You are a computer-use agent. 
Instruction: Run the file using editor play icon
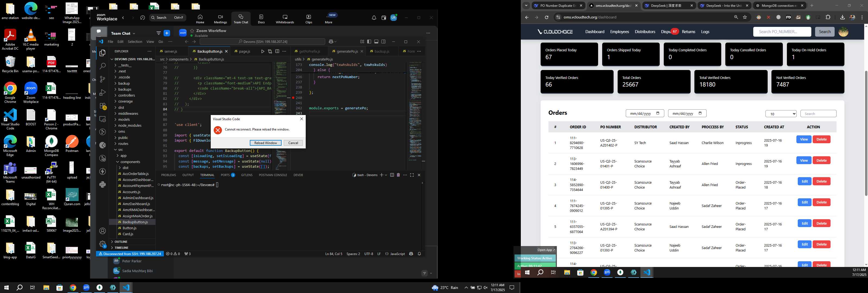coord(263,51)
